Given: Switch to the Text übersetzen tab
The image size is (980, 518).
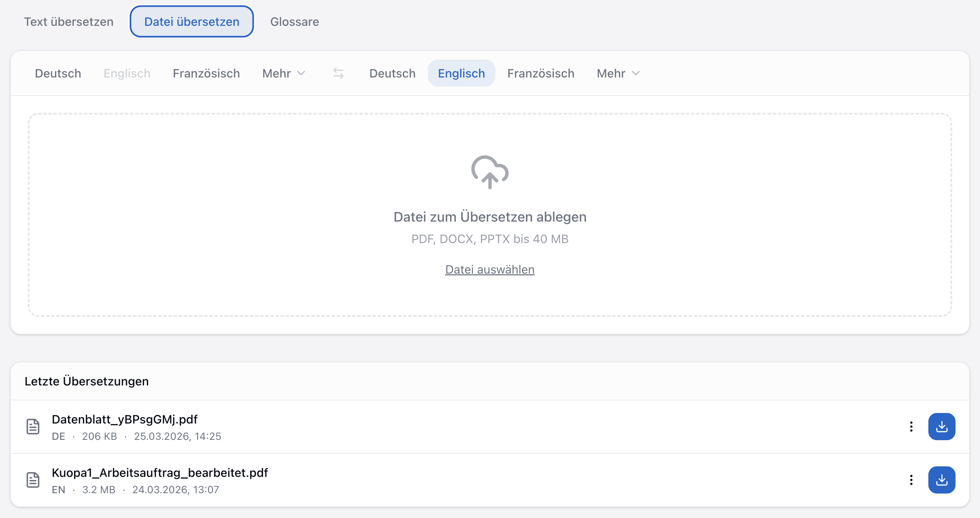Looking at the screenshot, I should 69,22.
